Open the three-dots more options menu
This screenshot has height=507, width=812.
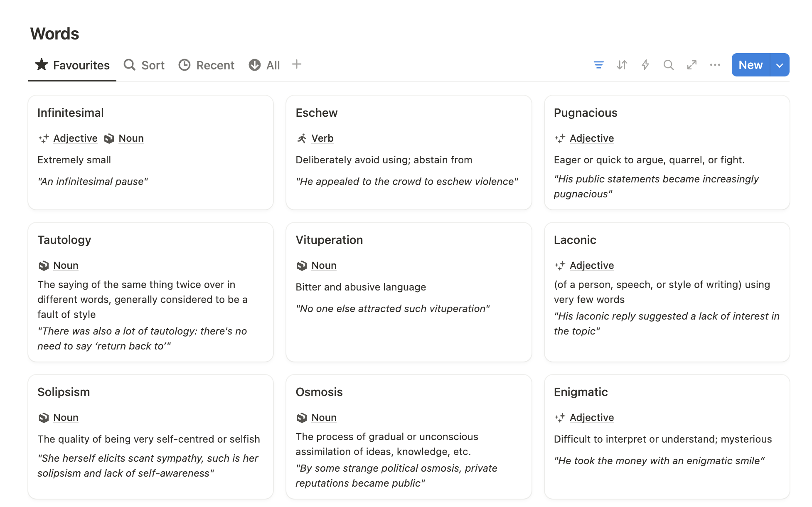tap(715, 65)
